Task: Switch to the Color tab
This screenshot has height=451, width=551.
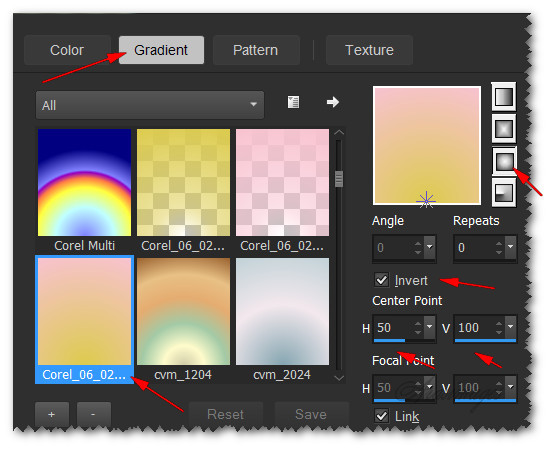Action: coord(67,50)
